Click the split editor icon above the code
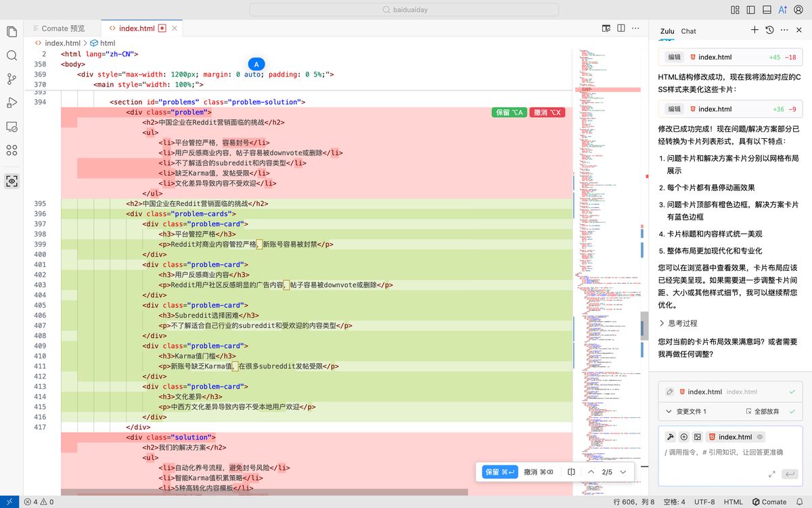812x508 pixels. click(621, 28)
